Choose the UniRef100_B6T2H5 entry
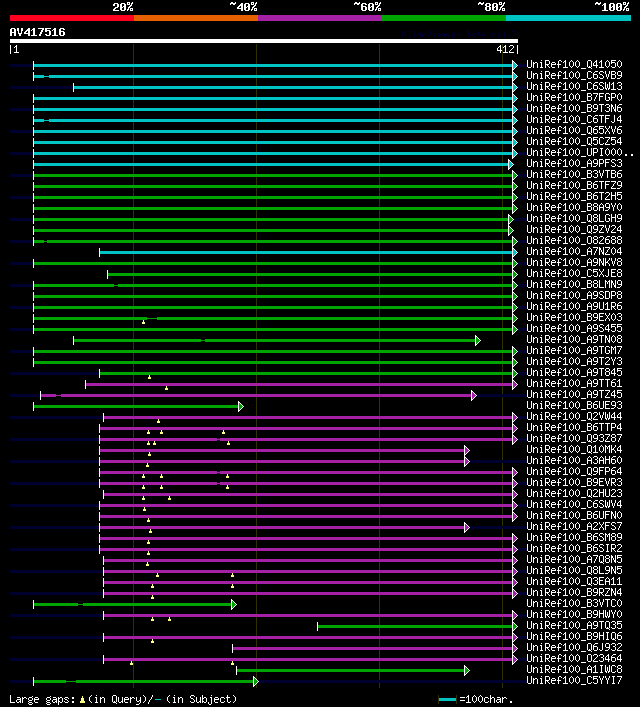Image resolution: width=640 pixels, height=707 pixels. 574,197
